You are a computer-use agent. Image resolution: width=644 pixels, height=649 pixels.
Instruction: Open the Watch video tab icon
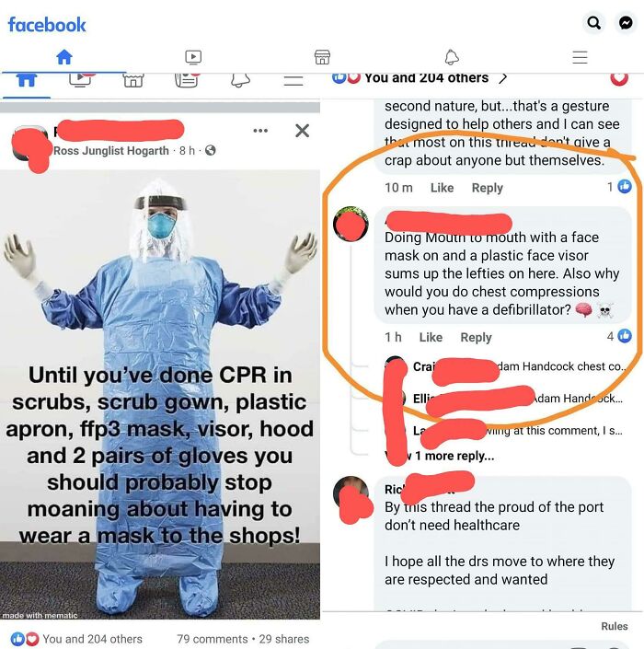(x=193, y=57)
